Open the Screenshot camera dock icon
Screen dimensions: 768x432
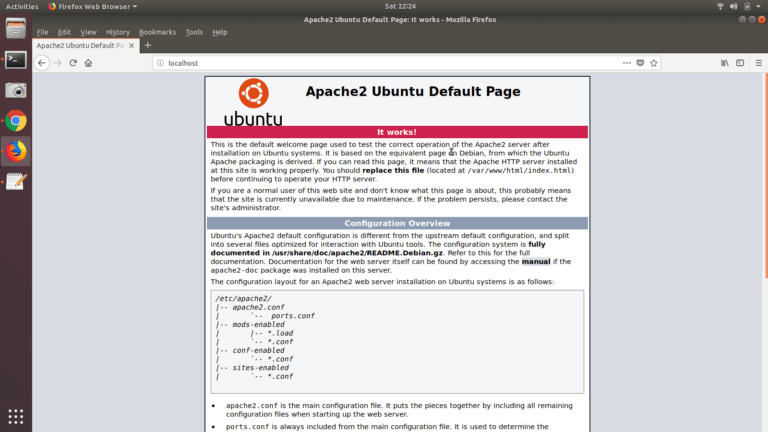[x=16, y=90]
